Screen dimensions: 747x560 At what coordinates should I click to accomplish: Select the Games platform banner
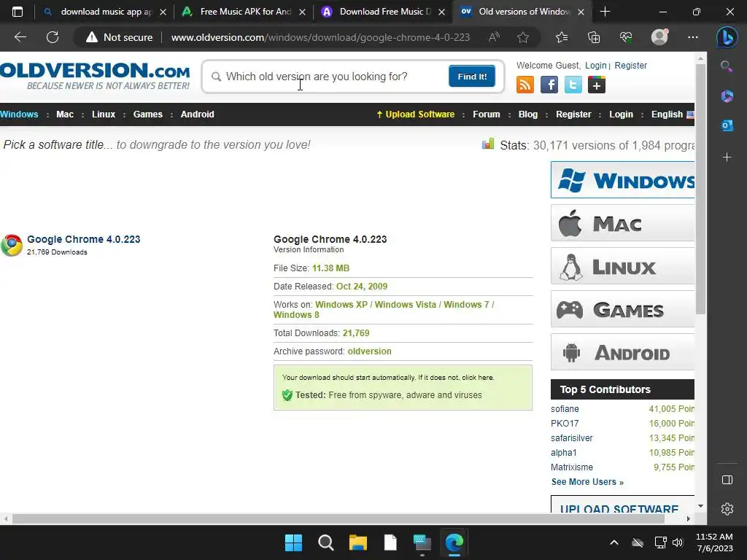tap(622, 309)
